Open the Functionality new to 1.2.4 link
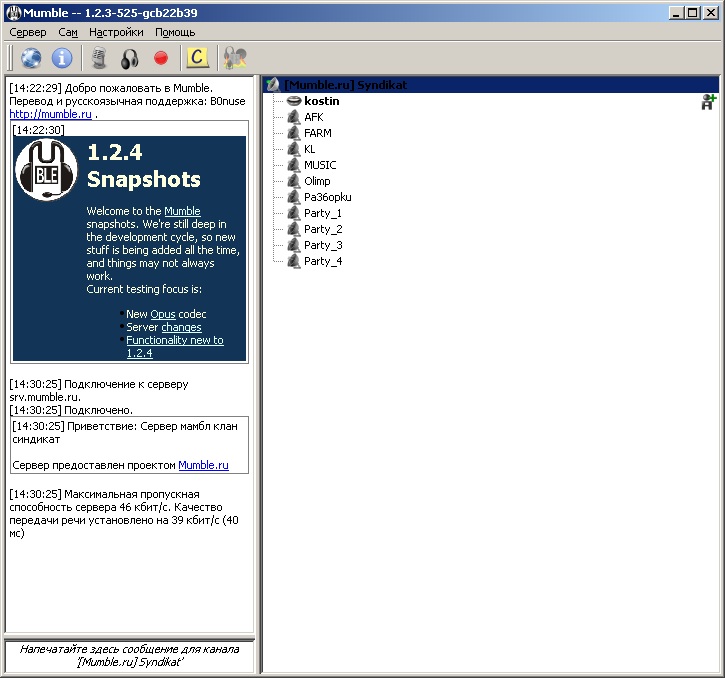 (x=175, y=346)
